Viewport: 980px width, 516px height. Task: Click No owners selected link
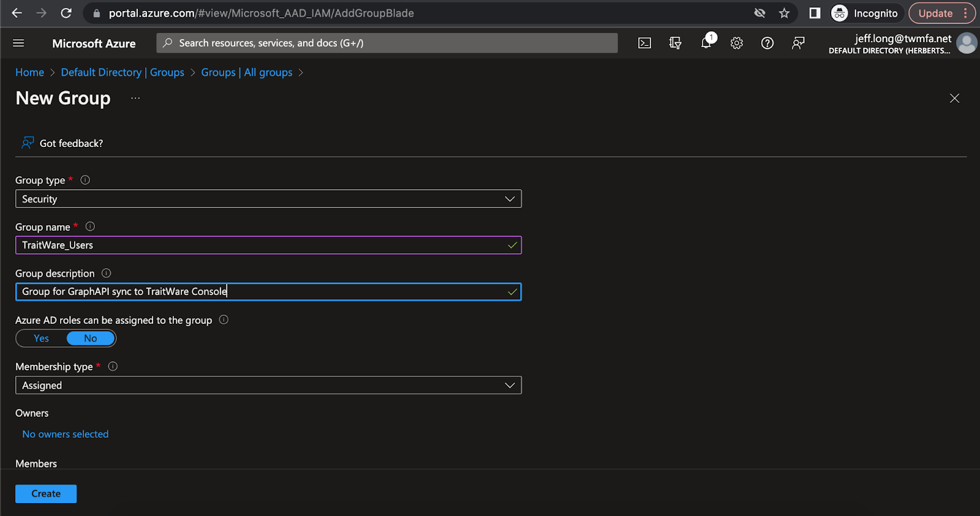(x=66, y=434)
